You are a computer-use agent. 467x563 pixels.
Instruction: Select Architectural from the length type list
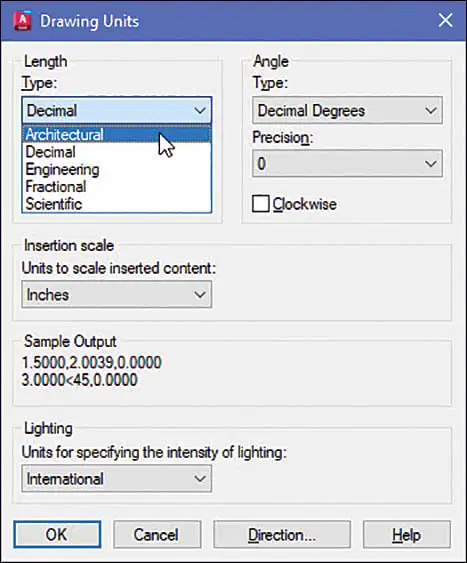117,135
